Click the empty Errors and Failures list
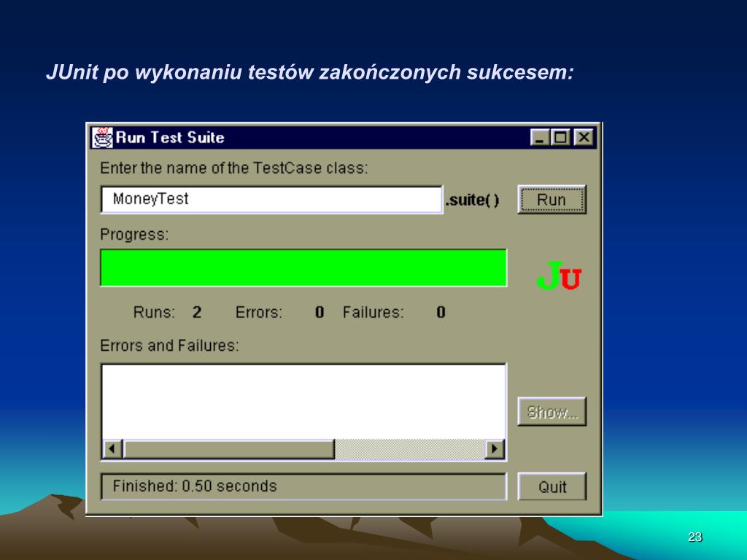747x560 pixels. point(303,402)
